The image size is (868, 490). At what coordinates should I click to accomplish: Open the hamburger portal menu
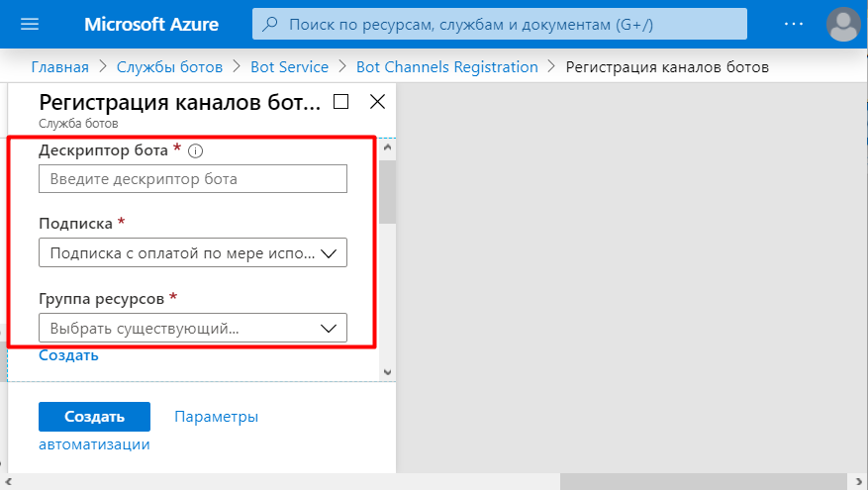(30, 24)
